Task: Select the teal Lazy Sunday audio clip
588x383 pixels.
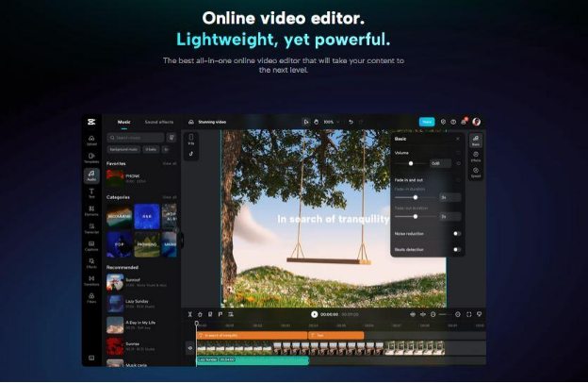Action: [x=253, y=360]
